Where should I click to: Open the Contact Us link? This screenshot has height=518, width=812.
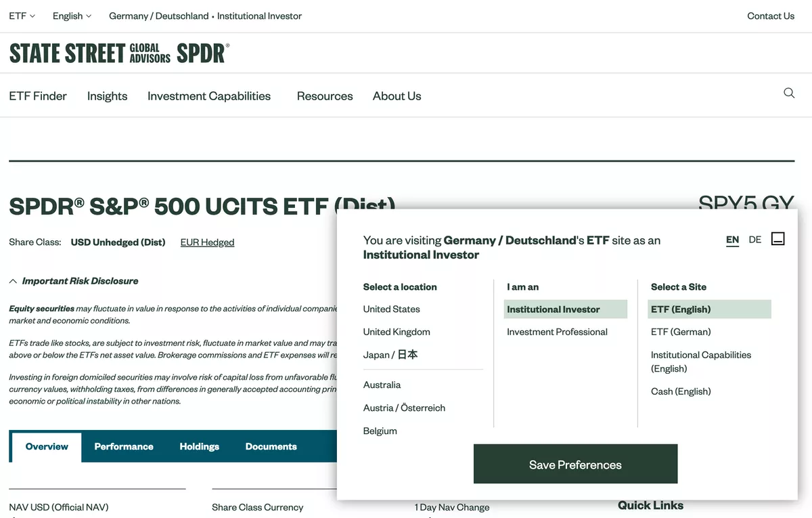point(771,16)
